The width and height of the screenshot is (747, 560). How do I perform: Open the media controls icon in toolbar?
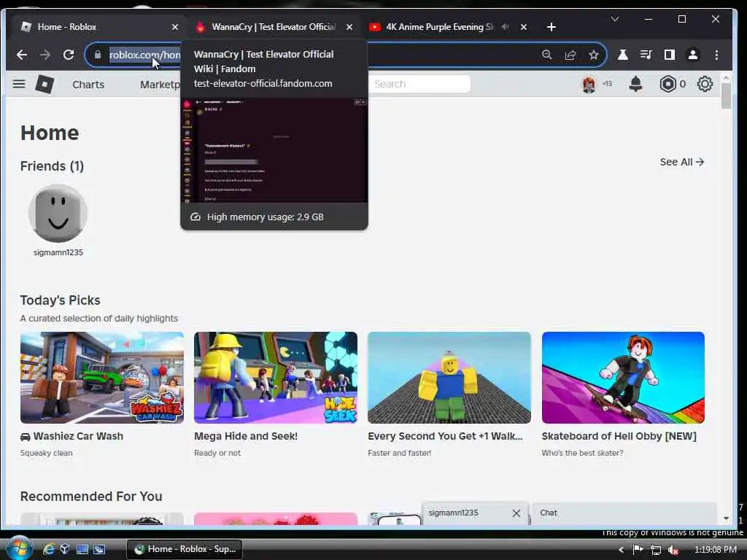[646, 55]
